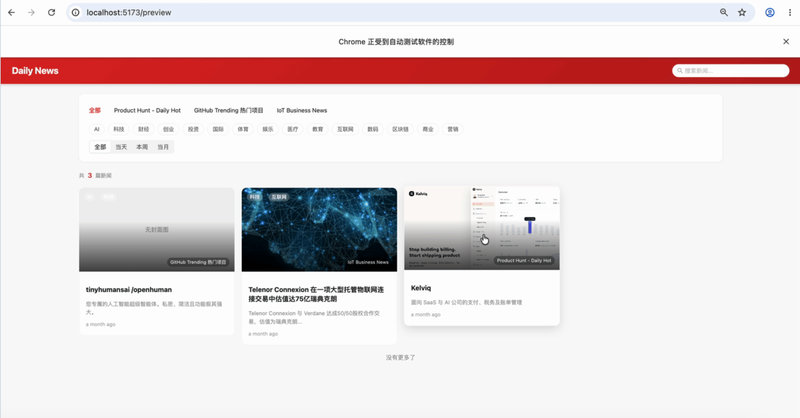The width and height of the screenshot is (800, 418).
Task: Select 当天 time range
Action: coord(121,147)
